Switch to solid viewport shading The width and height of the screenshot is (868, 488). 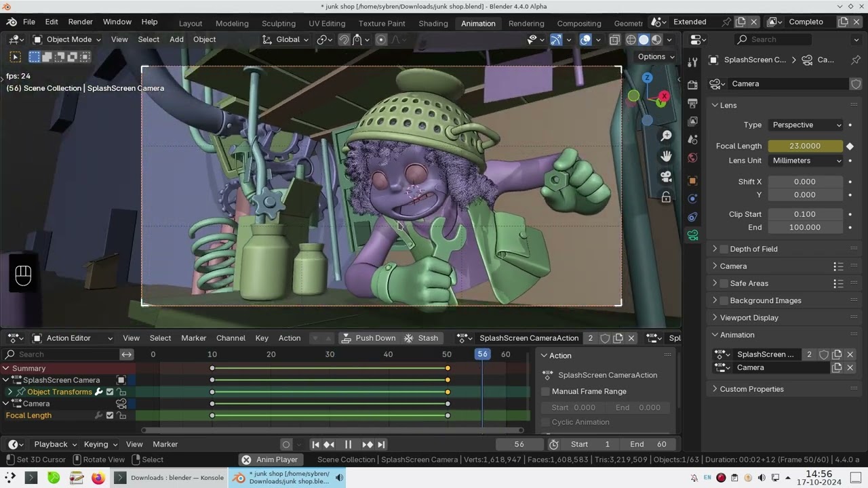pyautogui.click(x=644, y=39)
